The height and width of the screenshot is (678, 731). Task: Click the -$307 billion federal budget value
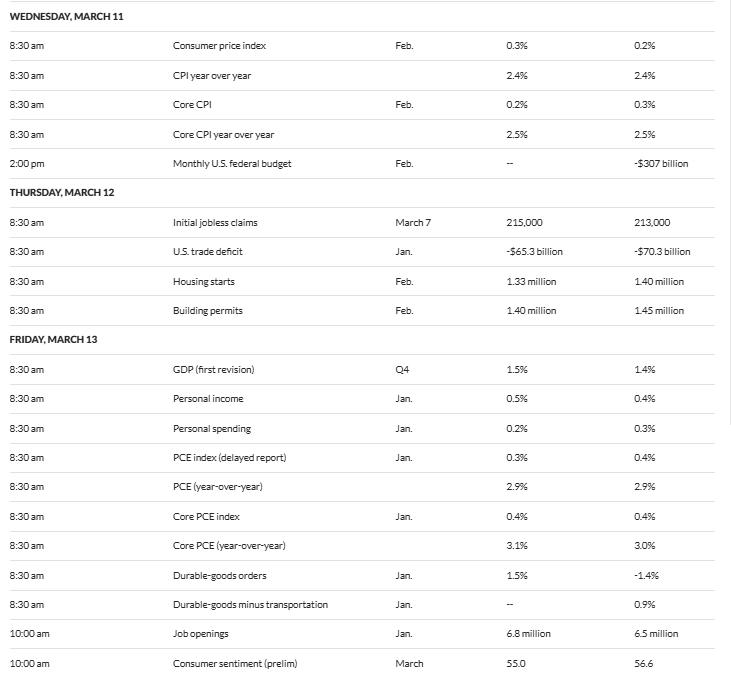(661, 163)
